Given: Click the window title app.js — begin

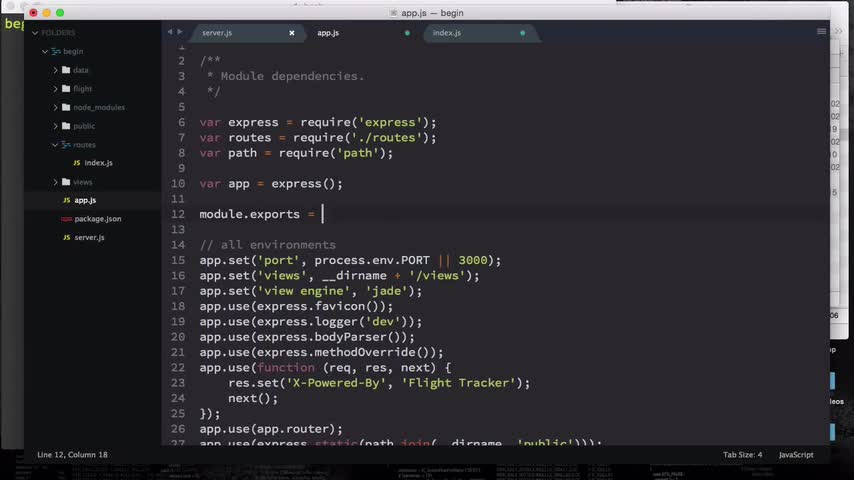Looking at the screenshot, I should pos(432,13).
